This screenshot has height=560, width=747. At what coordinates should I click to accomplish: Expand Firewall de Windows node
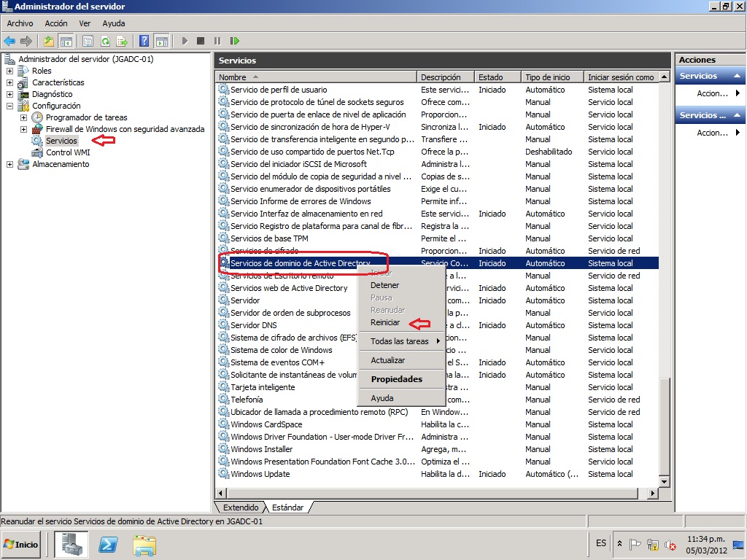23,129
